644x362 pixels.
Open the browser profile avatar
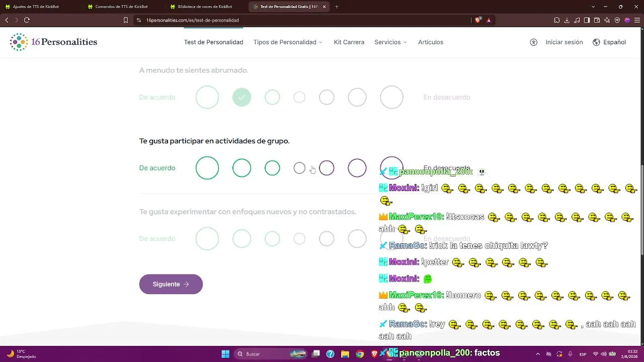tap(627, 20)
